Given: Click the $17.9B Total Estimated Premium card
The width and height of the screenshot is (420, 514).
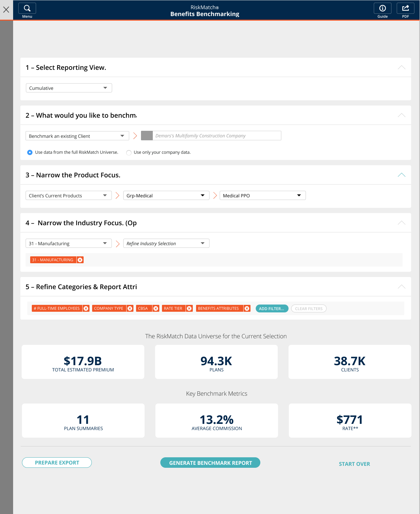Looking at the screenshot, I should pyautogui.click(x=83, y=362).
